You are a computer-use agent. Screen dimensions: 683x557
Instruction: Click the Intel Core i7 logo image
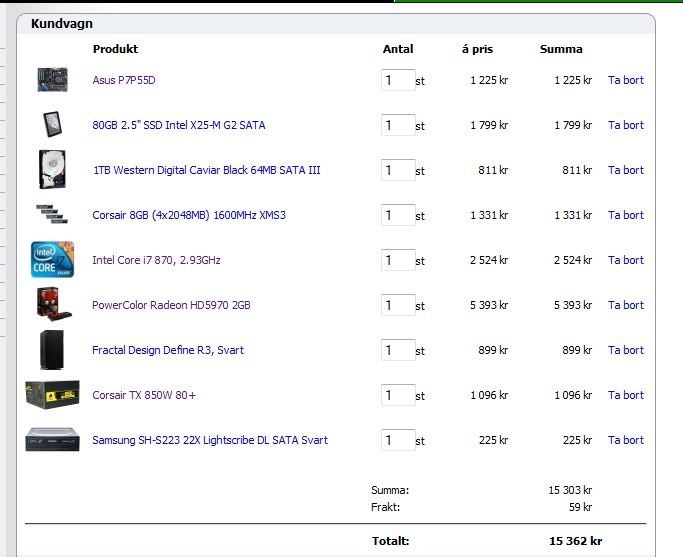[x=51, y=259]
